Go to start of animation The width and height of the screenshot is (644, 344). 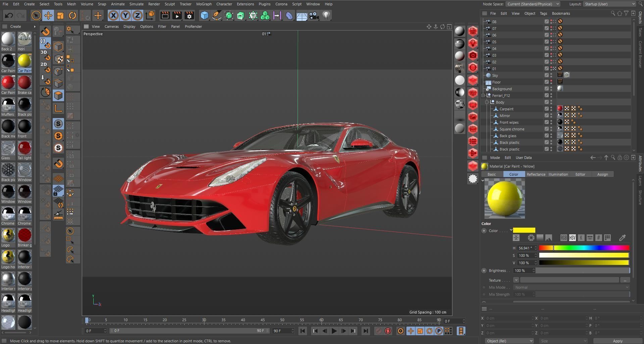point(302,331)
